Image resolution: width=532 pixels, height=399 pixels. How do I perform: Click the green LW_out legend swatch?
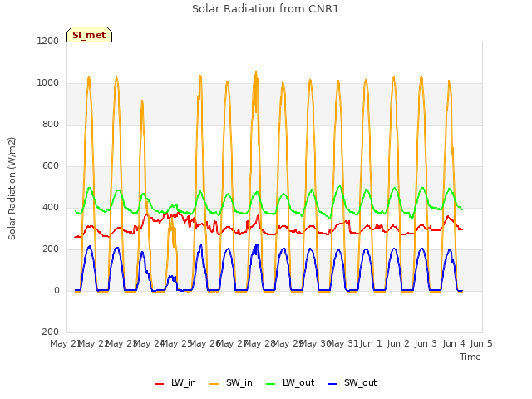point(271,384)
